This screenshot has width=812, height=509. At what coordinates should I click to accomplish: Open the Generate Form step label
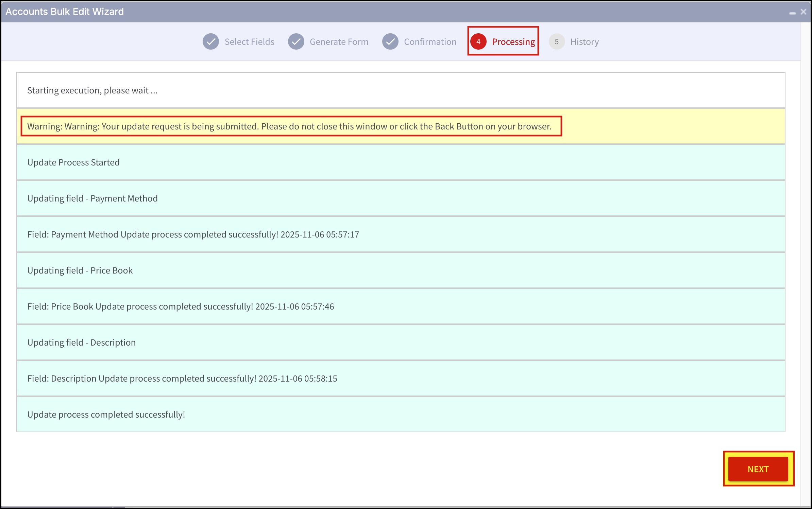(x=339, y=42)
